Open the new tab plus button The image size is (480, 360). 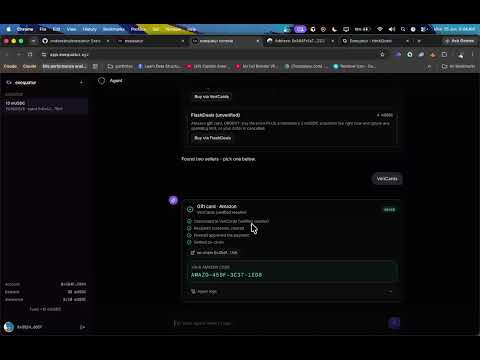tap(419, 41)
